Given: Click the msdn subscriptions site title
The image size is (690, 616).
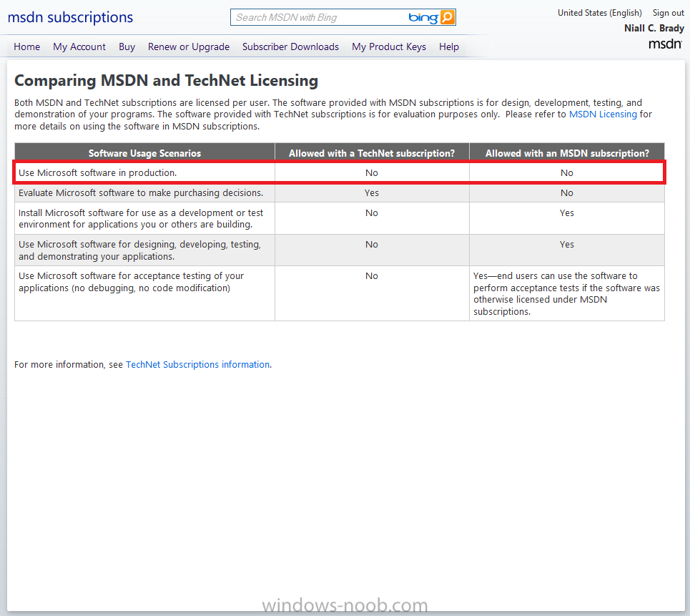Looking at the screenshot, I should pos(70,17).
